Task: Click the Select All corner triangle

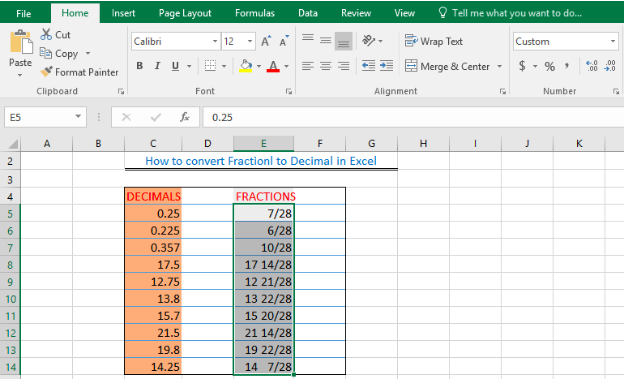Action: pyautogui.click(x=13, y=143)
